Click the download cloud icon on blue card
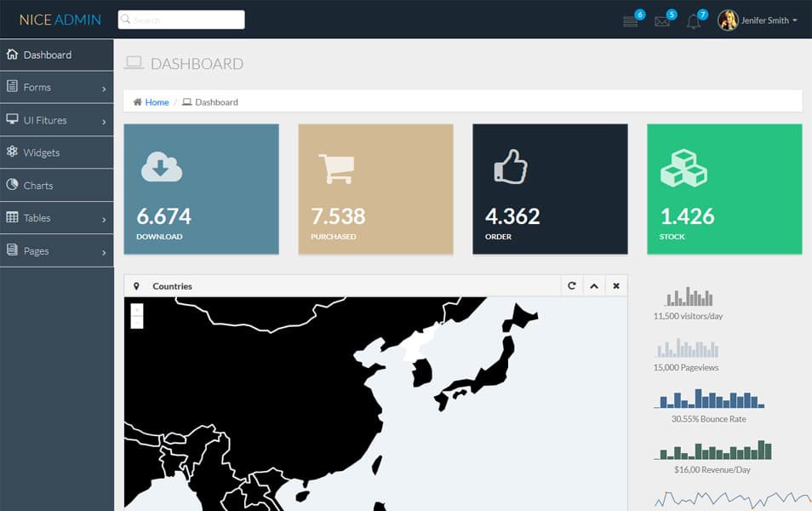This screenshot has height=511, width=812. 162,167
